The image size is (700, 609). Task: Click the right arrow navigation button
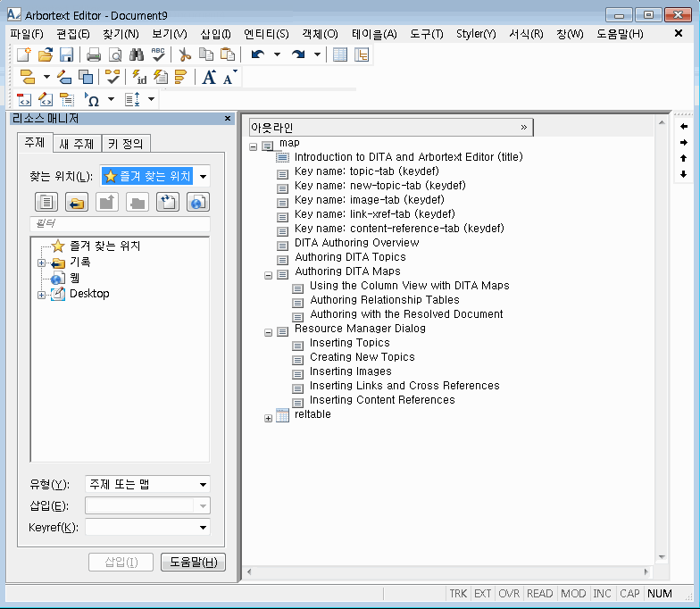click(684, 143)
